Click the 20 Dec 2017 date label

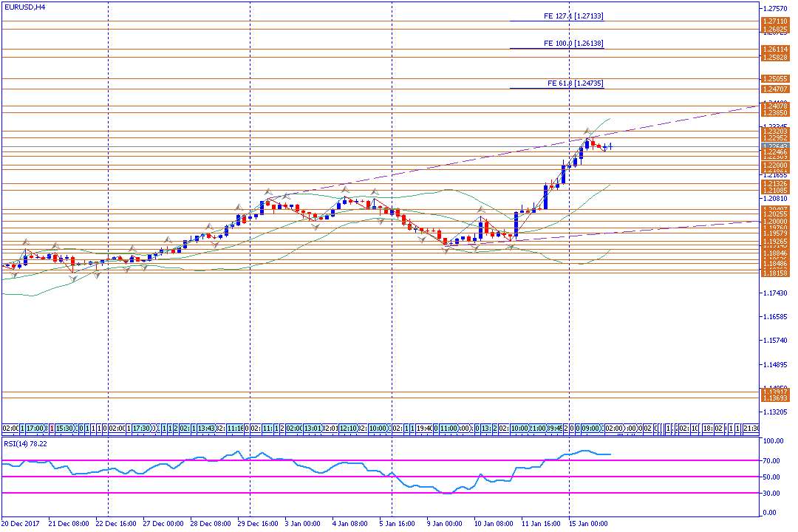click(x=21, y=523)
